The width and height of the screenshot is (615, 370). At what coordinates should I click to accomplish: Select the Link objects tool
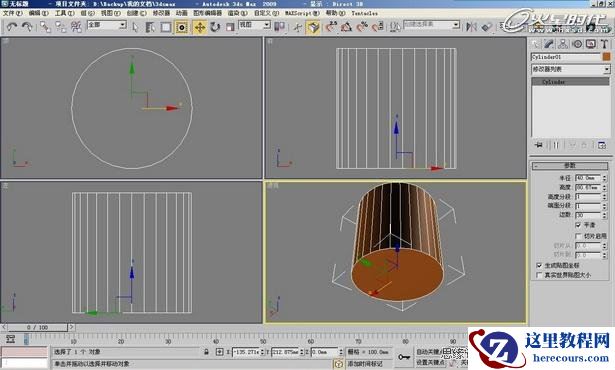click(45, 27)
